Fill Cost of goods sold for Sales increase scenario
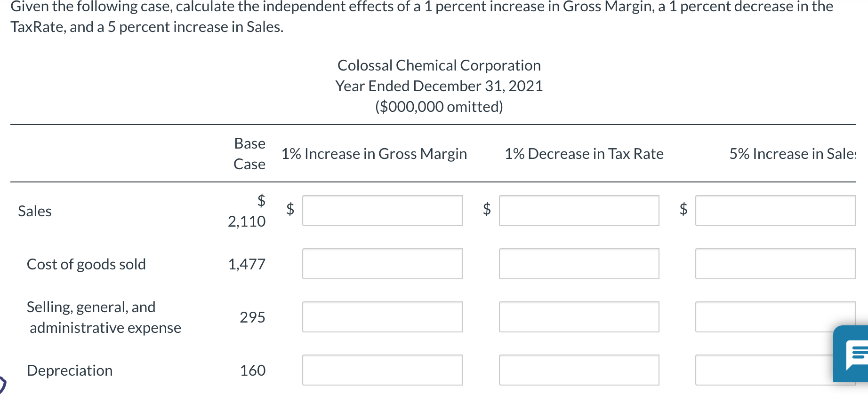 click(775, 264)
